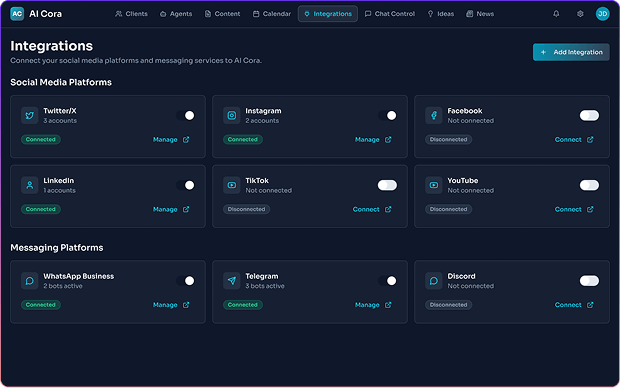Viewport: 620px width, 388px height.
Task: Click external link icon beside Facebook Connect
Action: pos(590,140)
